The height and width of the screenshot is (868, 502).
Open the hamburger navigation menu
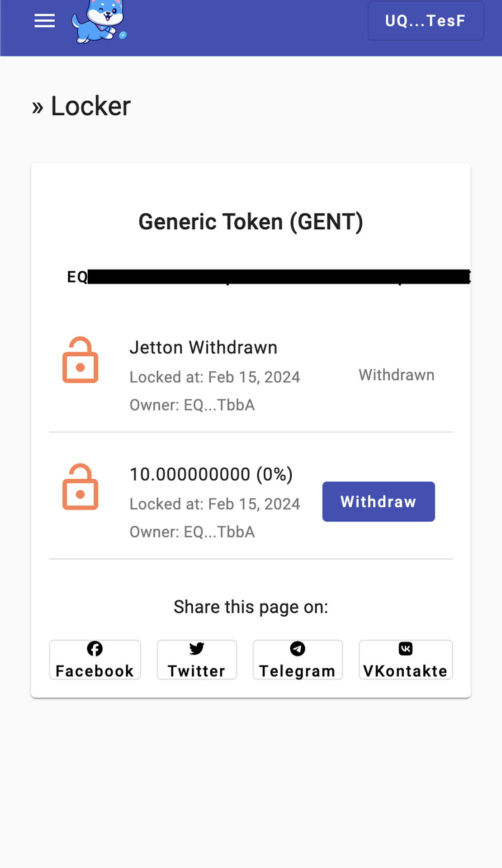point(44,21)
